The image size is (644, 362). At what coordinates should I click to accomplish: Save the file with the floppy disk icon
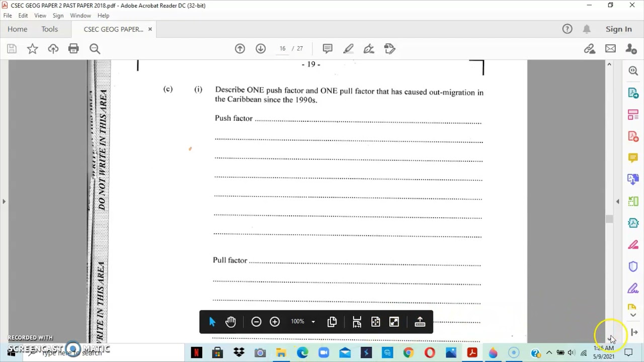(x=12, y=49)
